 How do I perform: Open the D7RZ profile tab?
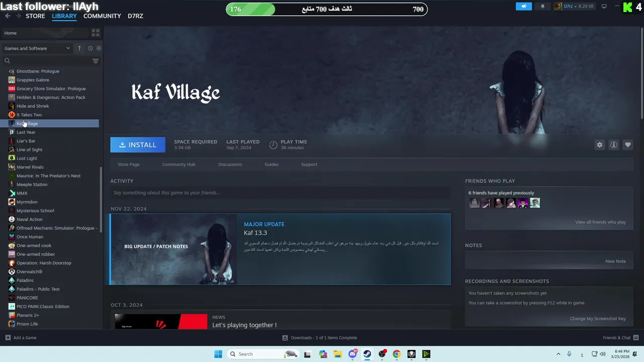[x=135, y=16]
